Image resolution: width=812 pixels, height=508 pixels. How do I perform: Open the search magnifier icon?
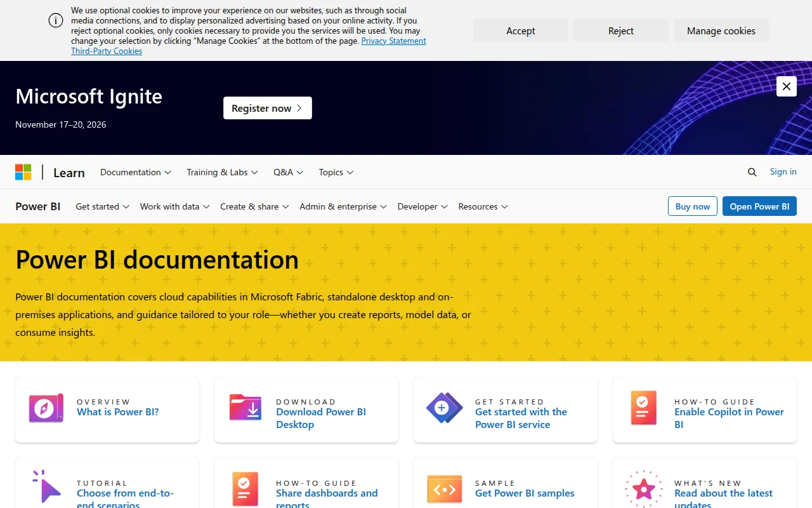click(x=752, y=172)
